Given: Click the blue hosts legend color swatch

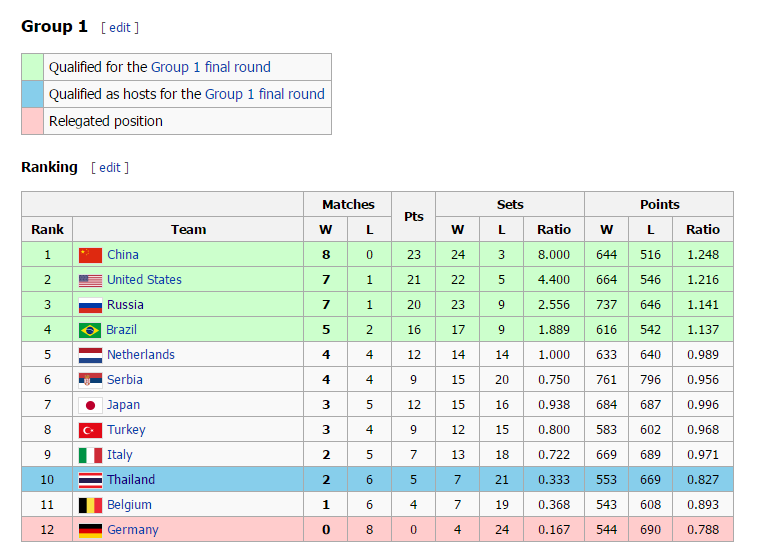Looking at the screenshot, I should [x=33, y=94].
